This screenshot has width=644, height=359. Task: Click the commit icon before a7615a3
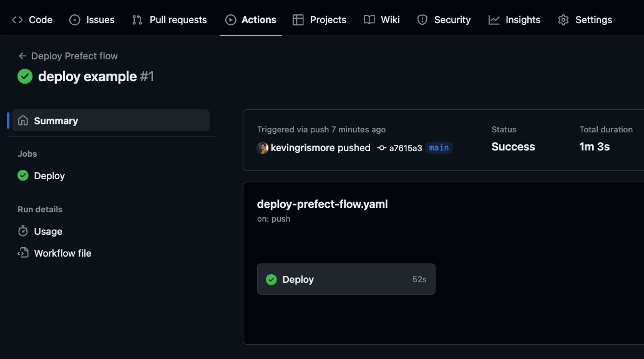point(382,148)
